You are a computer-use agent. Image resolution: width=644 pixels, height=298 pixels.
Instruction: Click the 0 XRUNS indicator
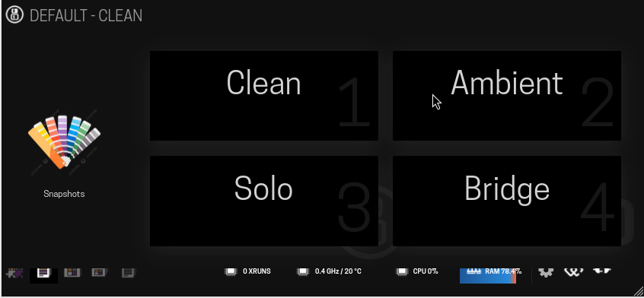(x=248, y=271)
